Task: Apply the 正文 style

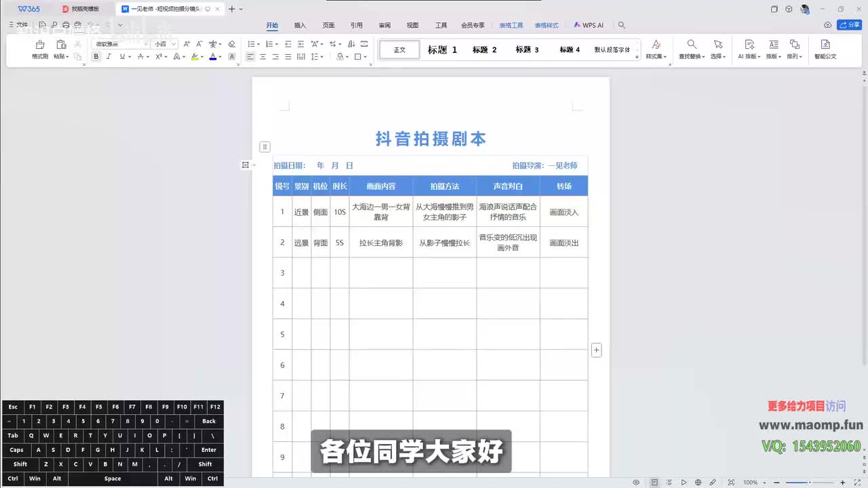Action: point(399,49)
